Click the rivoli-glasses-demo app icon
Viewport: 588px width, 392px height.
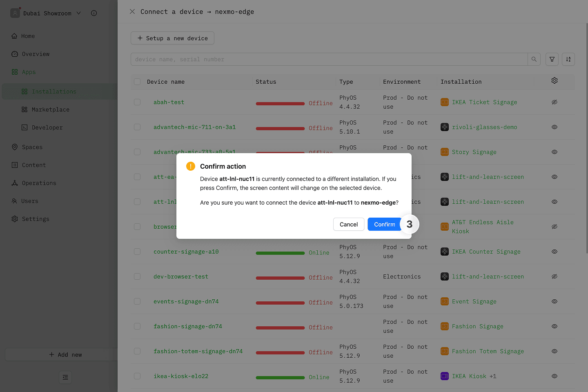tap(445, 127)
